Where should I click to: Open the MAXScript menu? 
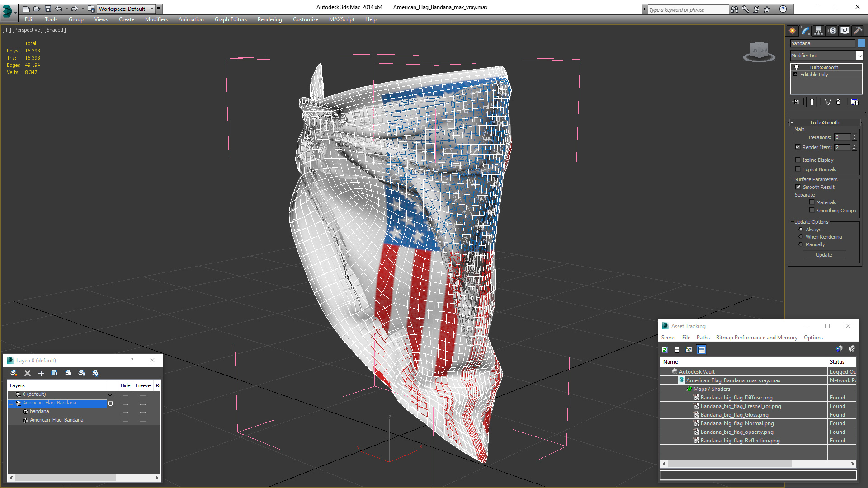click(341, 19)
